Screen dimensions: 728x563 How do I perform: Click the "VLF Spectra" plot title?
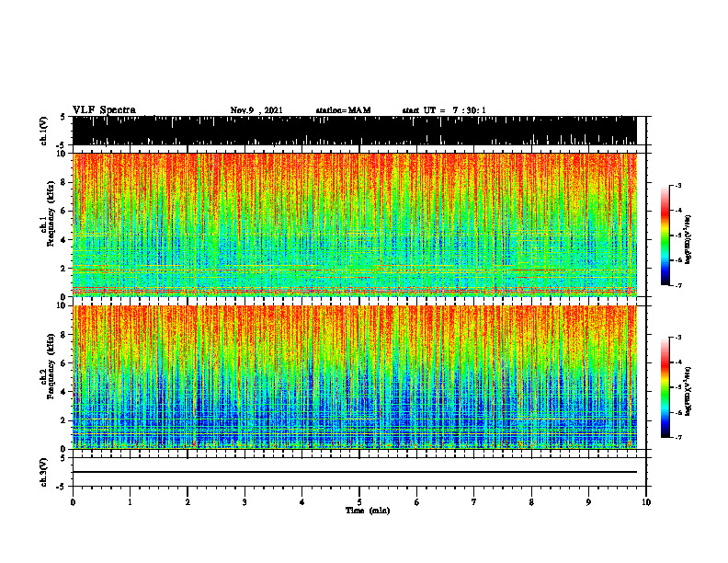pos(105,110)
